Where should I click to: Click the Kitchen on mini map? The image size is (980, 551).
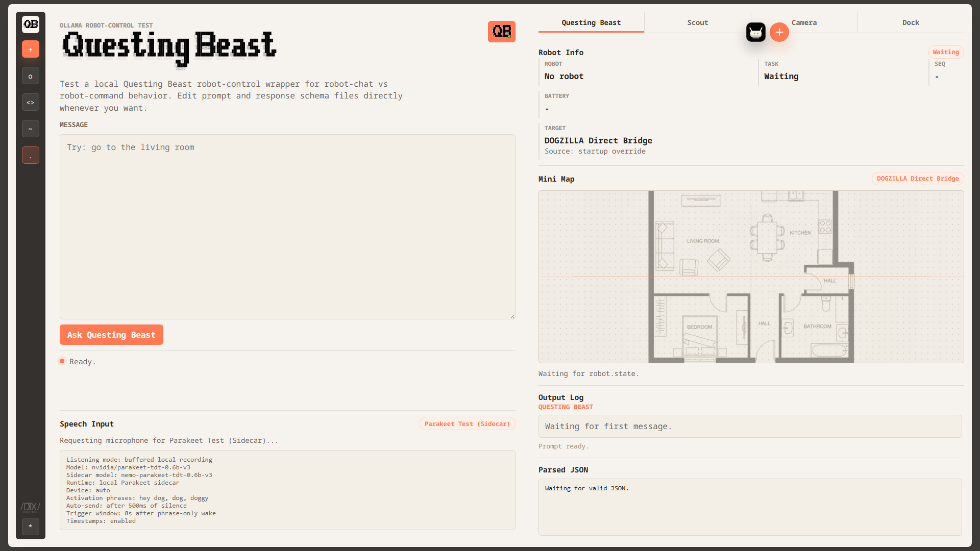coord(800,233)
